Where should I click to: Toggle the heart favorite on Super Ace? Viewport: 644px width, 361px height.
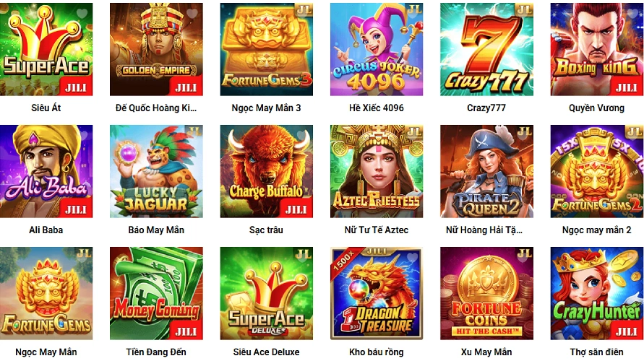[82, 13]
